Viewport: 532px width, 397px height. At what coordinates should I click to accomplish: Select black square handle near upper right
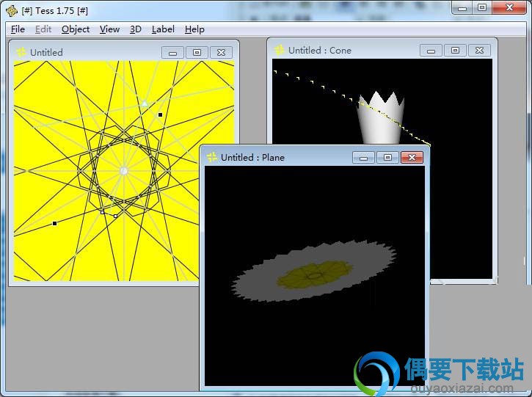coord(160,114)
